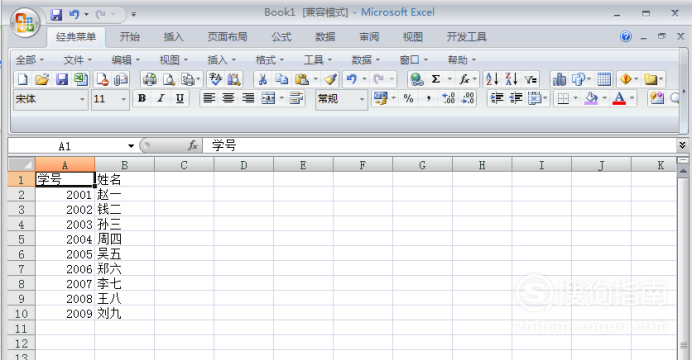The height and width of the screenshot is (360, 692).
Task: Sort ascending with A-Z icon
Action: (x=492, y=79)
